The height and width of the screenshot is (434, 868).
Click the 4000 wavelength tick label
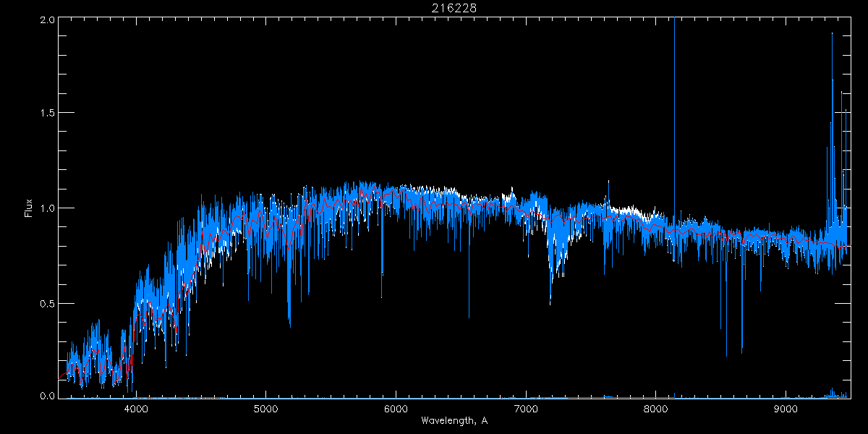click(x=136, y=408)
